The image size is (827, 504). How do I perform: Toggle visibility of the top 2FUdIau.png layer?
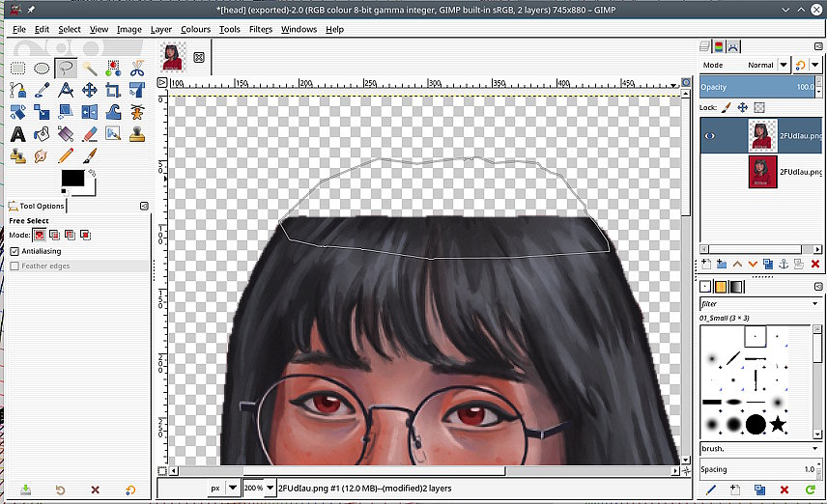pos(711,136)
